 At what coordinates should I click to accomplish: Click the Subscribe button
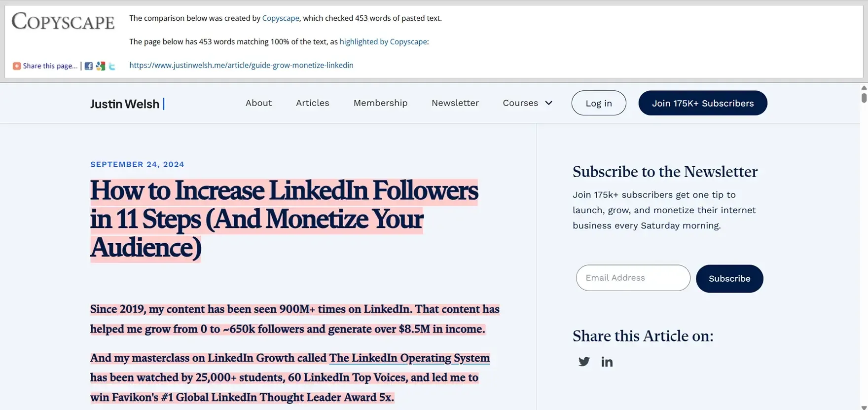pos(729,279)
